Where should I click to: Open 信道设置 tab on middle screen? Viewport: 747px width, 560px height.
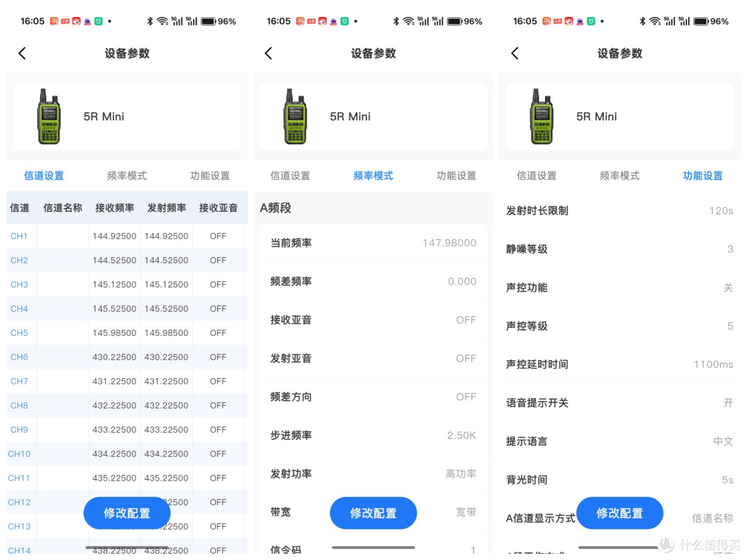290,176
